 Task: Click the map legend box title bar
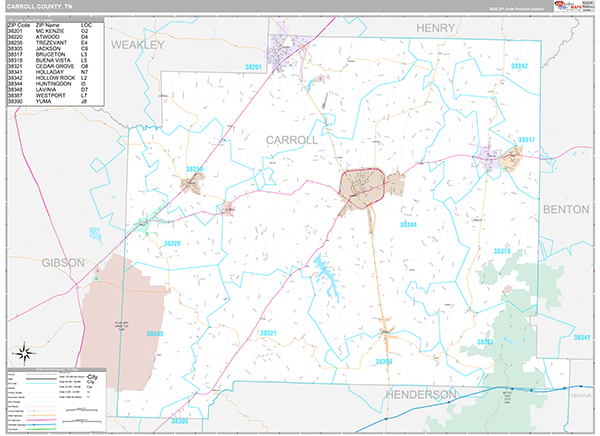pos(56,370)
